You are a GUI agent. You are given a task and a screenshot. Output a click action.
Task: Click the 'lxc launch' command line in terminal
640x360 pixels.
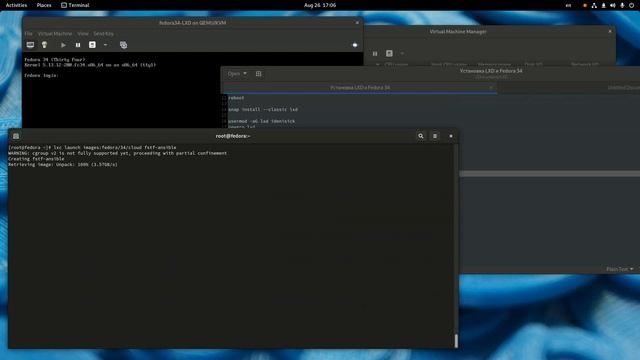click(x=92, y=147)
